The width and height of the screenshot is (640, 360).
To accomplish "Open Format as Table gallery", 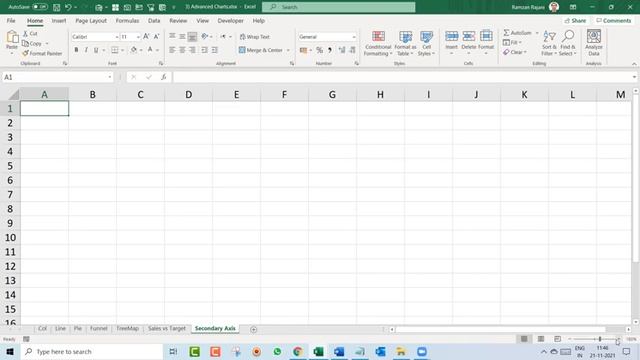I will pos(405,43).
